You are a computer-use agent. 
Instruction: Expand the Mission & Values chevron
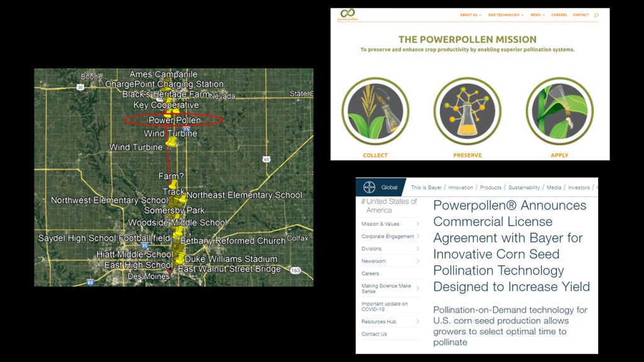418,224
